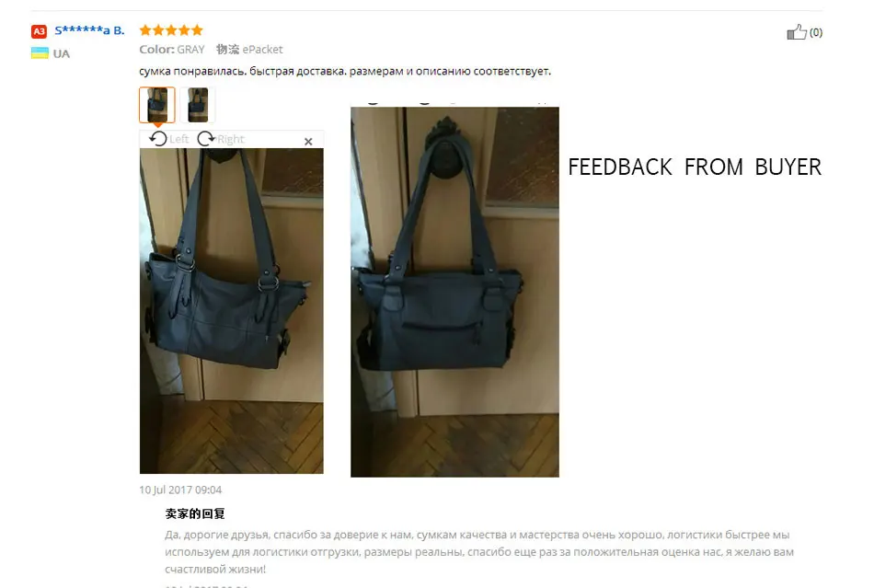Viewport: 874px width, 588px height.
Task: Click the helpful vote count (0)
Action: pos(816,32)
